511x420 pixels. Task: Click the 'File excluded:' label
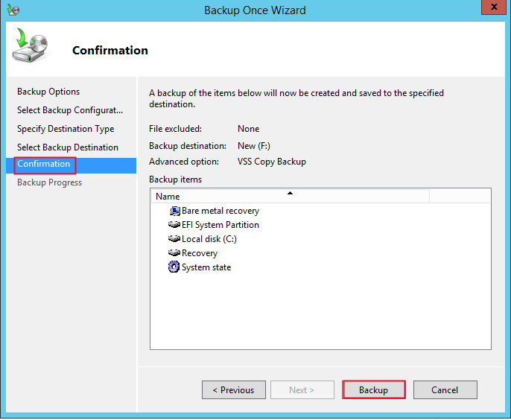click(x=175, y=129)
